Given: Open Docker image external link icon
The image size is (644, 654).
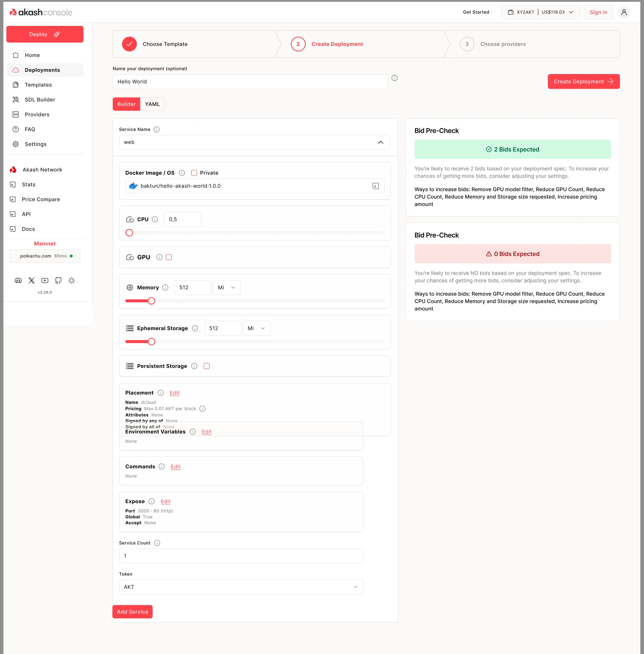Looking at the screenshot, I should tap(375, 186).
